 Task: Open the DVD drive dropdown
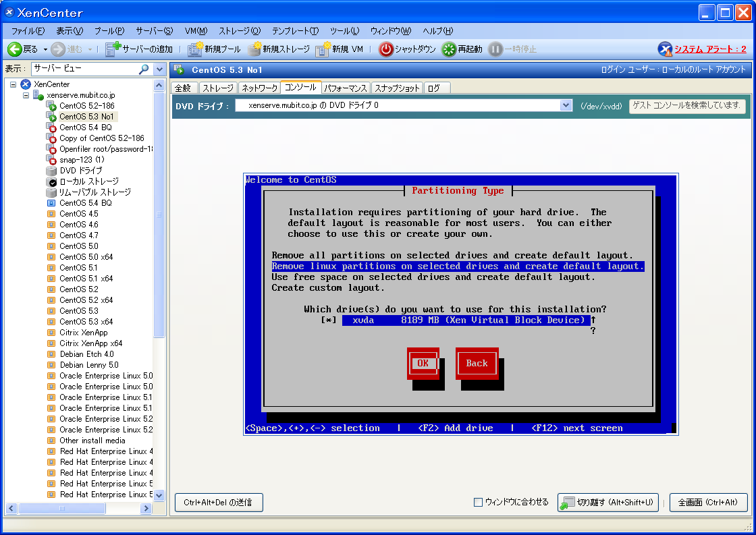click(566, 105)
